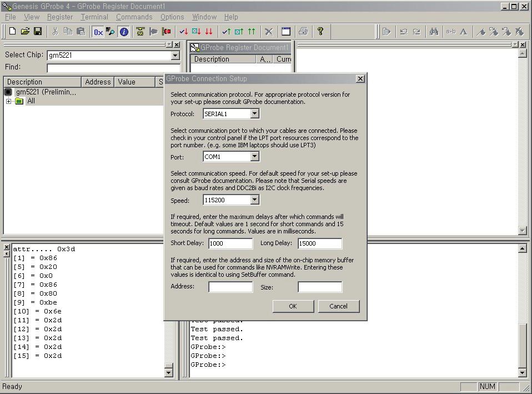Viewport: 532px width, 394px height.
Task: Open the Port COM1 dropdown
Action: click(x=255, y=157)
